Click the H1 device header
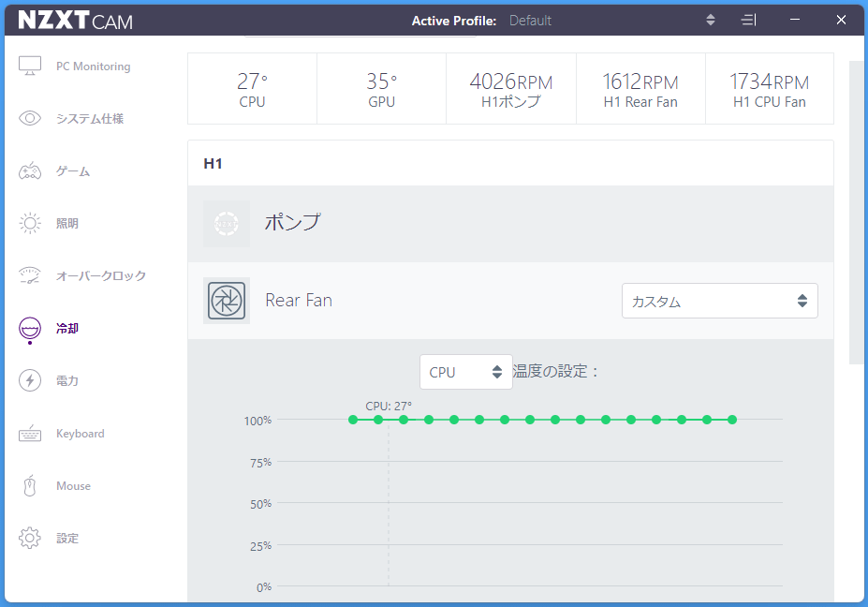Image resolution: width=868 pixels, height=607 pixels. pos(213,163)
